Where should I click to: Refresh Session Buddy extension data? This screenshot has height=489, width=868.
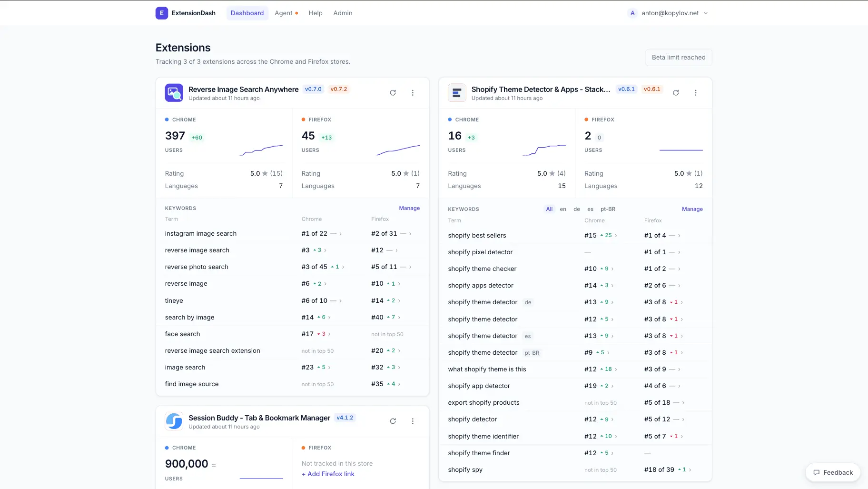coord(393,421)
